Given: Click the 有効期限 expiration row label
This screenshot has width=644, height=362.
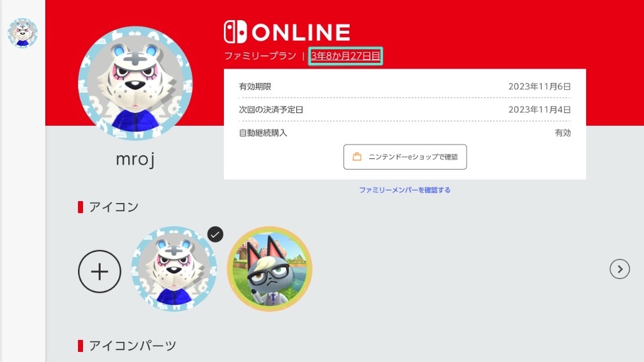Looking at the screenshot, I should [x=255, y=87].
